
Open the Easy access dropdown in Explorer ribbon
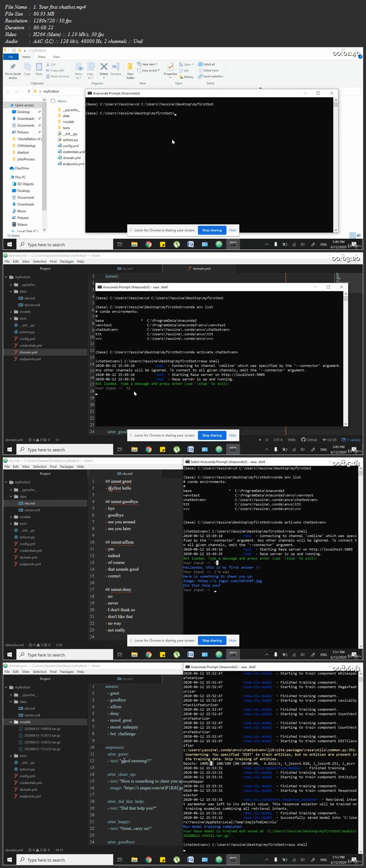pyautogui.click(x=149, y=70)
